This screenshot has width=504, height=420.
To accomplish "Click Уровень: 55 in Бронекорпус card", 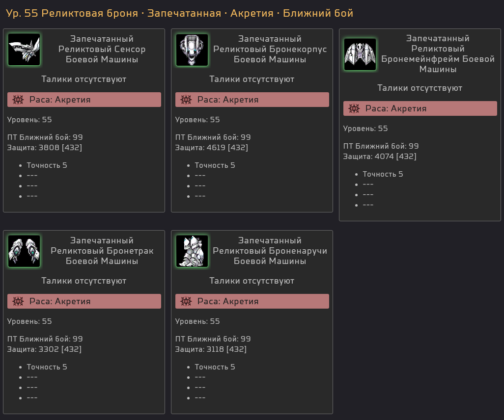I will click(x=197, y=120).
